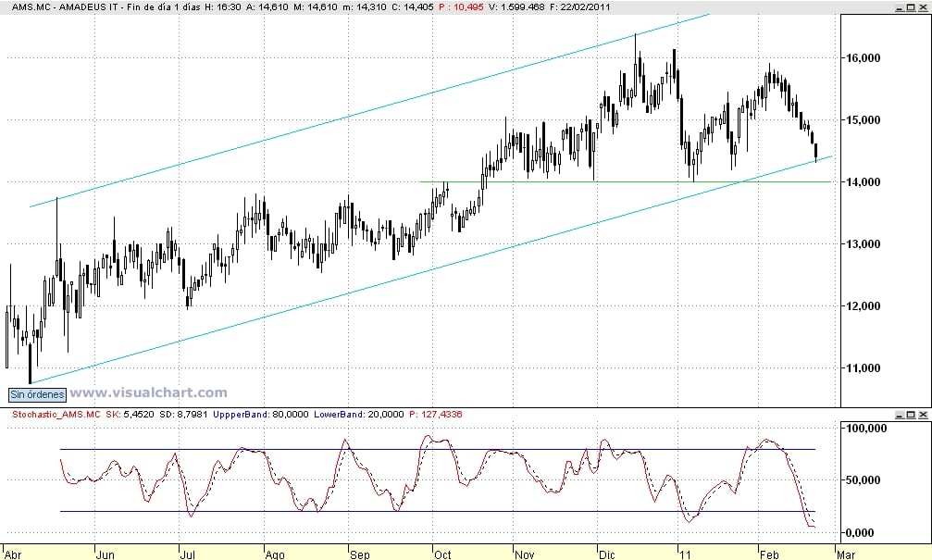Viewport: 932px width, 560px height.
Task: Click the 'H: 16:30' time value
Action: (222, 7)
